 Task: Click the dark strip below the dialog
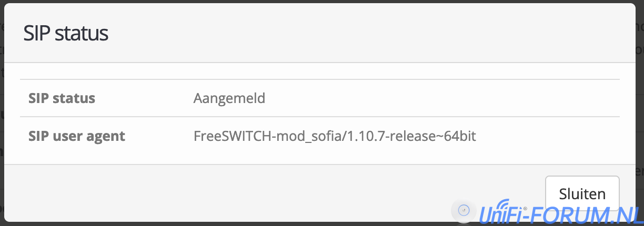210,223
